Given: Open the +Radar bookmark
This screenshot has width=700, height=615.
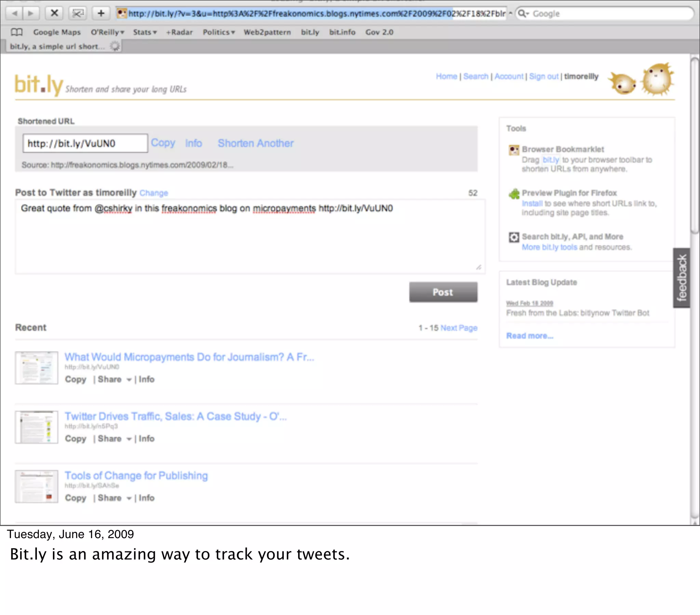Looking at the screenshot, I should tap(179, 32).
